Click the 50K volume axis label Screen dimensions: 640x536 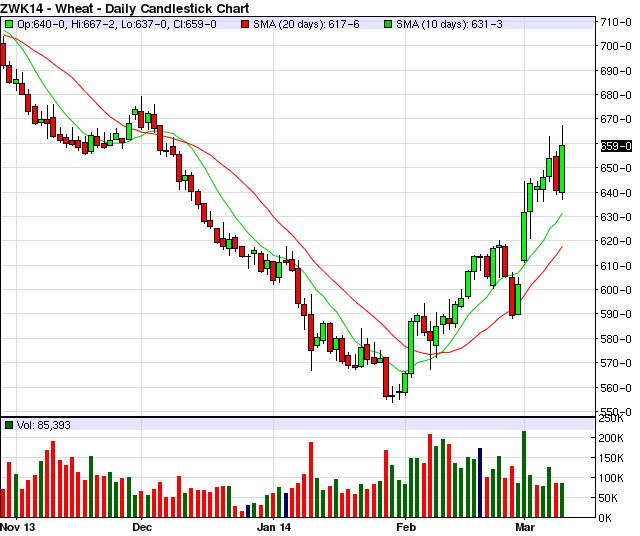pos(608,498)
